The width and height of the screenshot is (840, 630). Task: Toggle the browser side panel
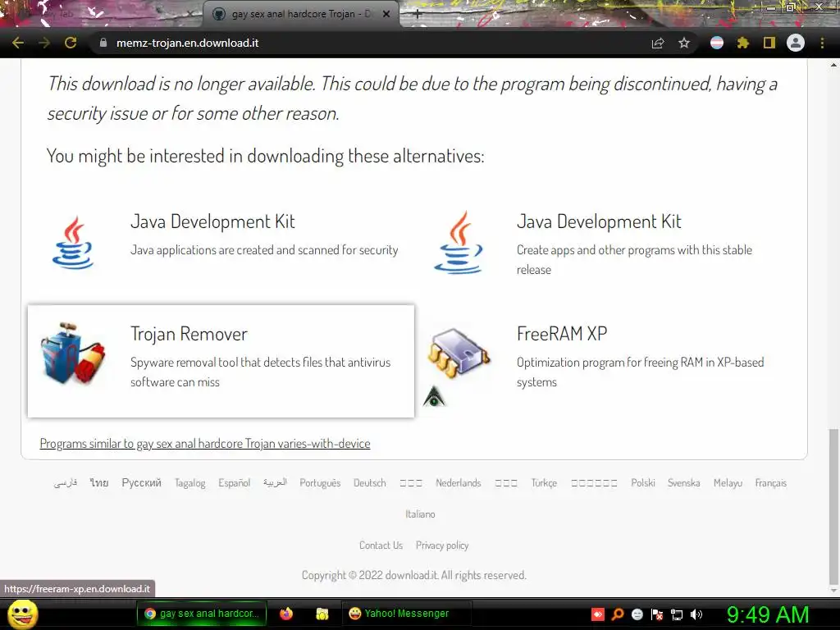[769, 43]
